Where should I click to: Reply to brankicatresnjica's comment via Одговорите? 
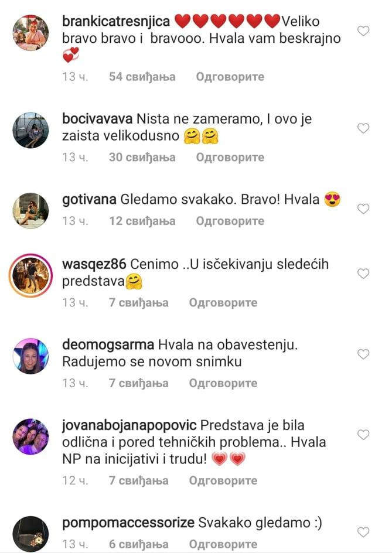pyautogui.click(x=230, y=77)
